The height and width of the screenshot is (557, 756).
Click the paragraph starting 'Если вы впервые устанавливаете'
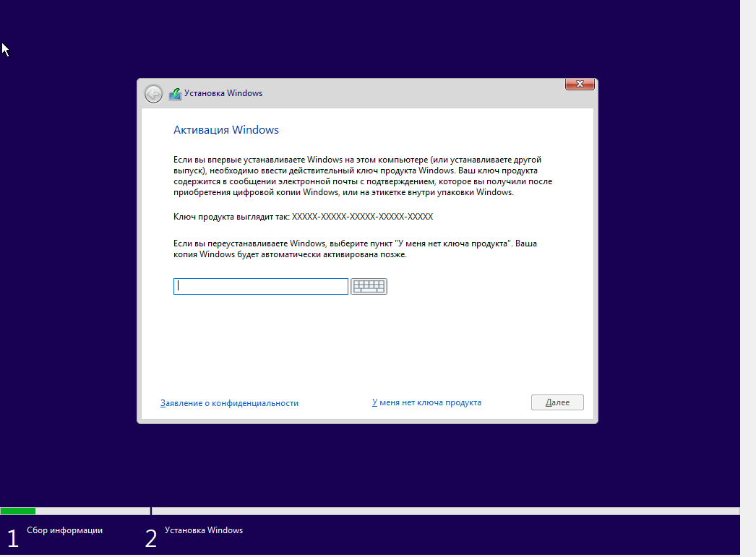tap(363, 176)
